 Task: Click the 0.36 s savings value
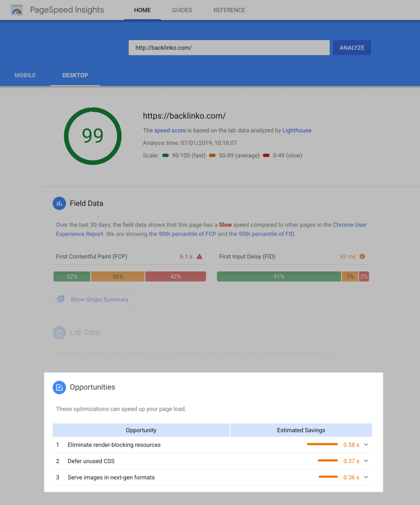[351, 478]
